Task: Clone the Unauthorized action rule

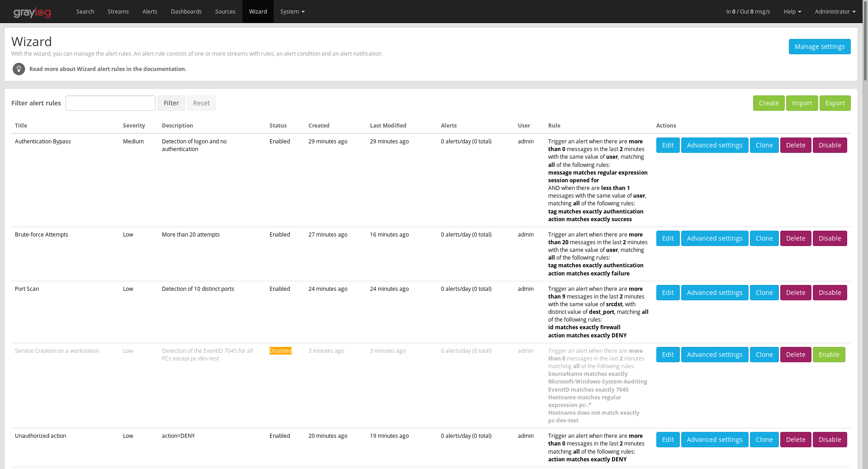Action: click(764, 440)
